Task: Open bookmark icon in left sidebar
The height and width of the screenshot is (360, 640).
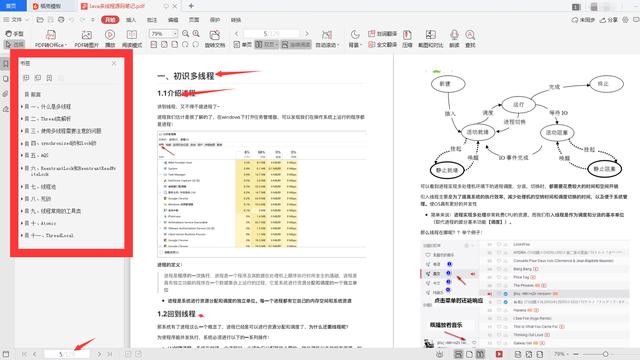Action: coord(6,64)
